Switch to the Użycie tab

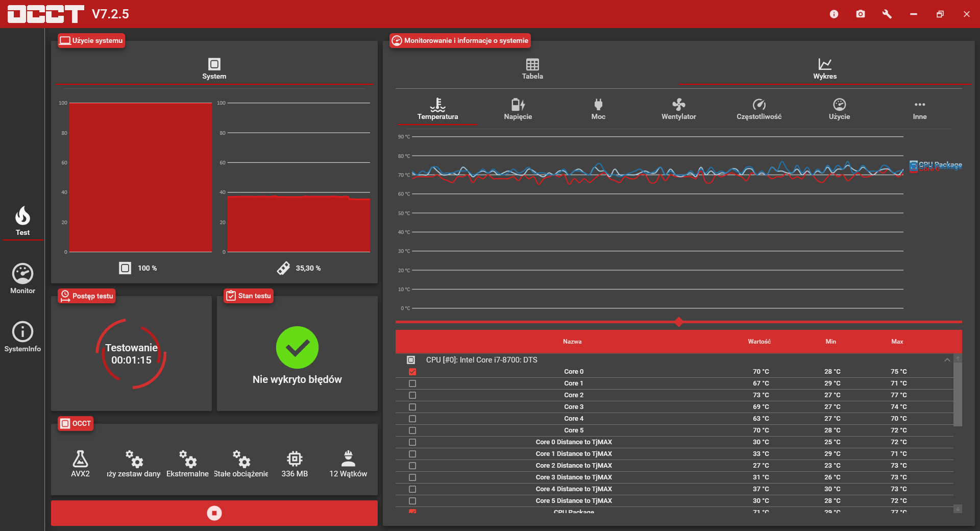coord(839,109)
